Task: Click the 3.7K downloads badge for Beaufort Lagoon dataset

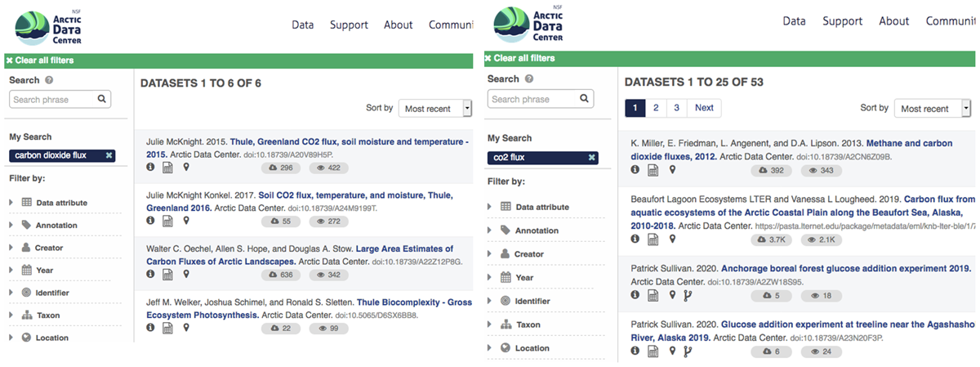Action: click(x=771, y=239)
